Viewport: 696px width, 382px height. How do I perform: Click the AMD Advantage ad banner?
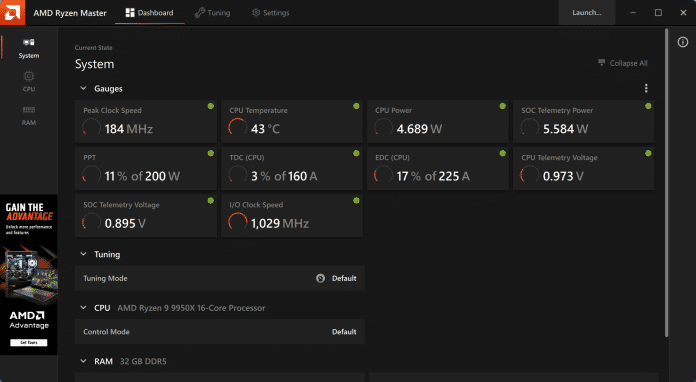coord(29,275)
